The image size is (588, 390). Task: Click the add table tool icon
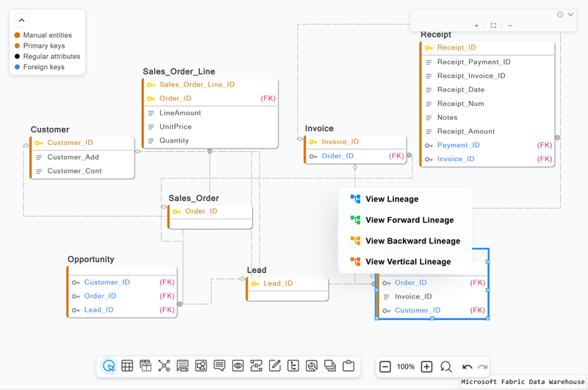pos(127,366)
